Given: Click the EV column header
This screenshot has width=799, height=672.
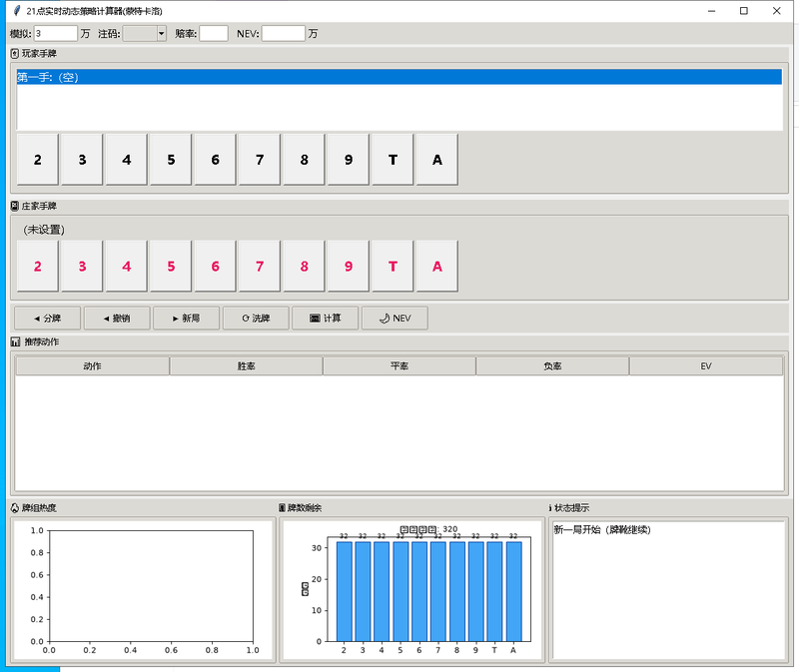Looking at the screenshot, I should point(706,365).
